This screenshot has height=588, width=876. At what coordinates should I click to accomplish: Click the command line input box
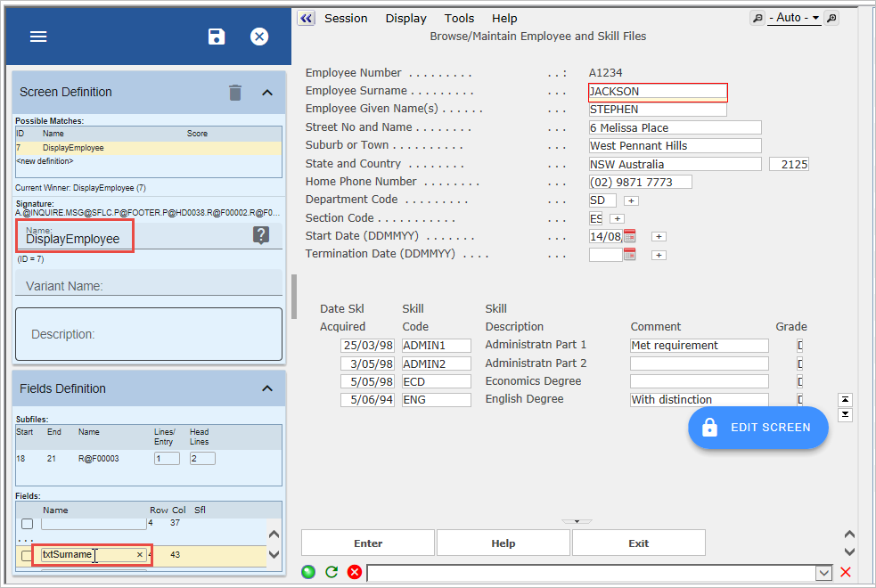593,573
